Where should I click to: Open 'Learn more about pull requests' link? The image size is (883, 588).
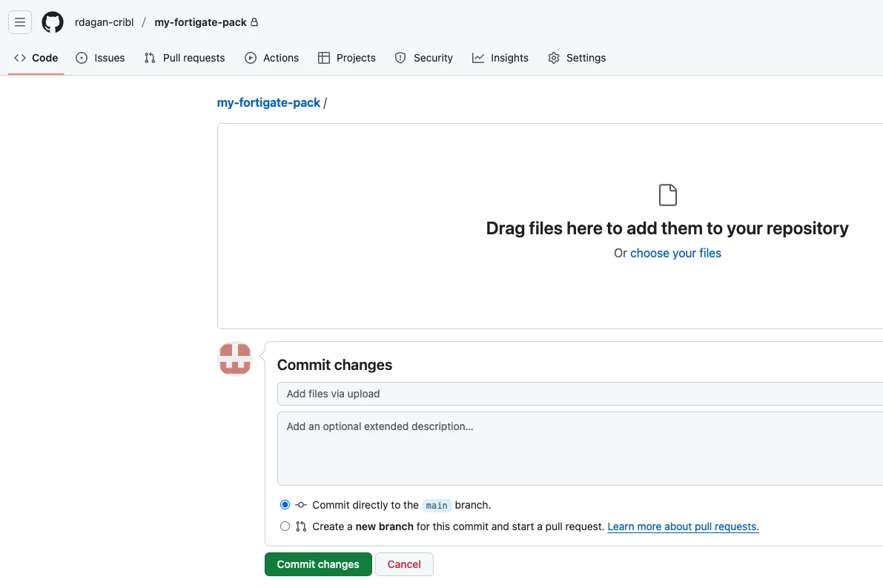tap(683, 526)
